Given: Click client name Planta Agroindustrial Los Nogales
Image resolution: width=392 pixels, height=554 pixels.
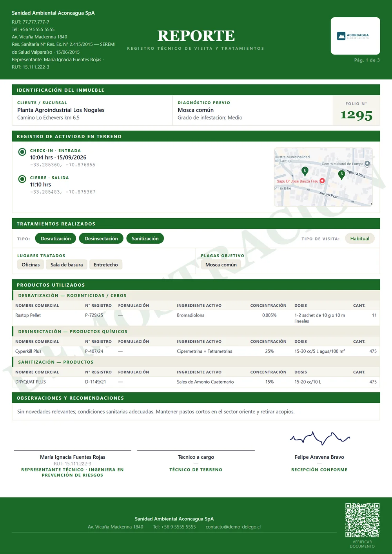Looking at the screenshot, I should pos(61,110).
